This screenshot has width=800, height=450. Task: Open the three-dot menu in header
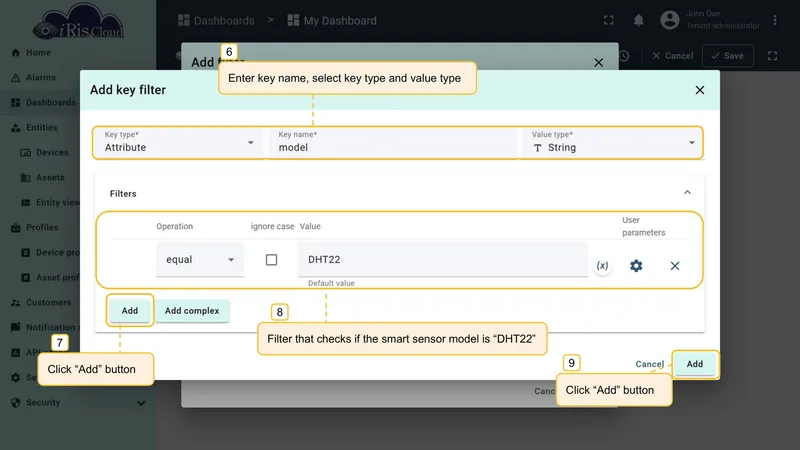[x=774, y=20]
